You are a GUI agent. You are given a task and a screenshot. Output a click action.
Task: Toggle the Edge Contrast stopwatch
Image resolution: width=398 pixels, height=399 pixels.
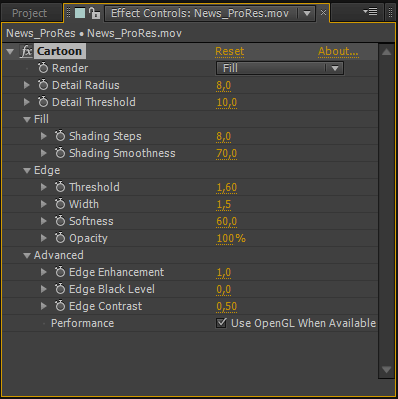pyautogui.click(x=60, y=306)
